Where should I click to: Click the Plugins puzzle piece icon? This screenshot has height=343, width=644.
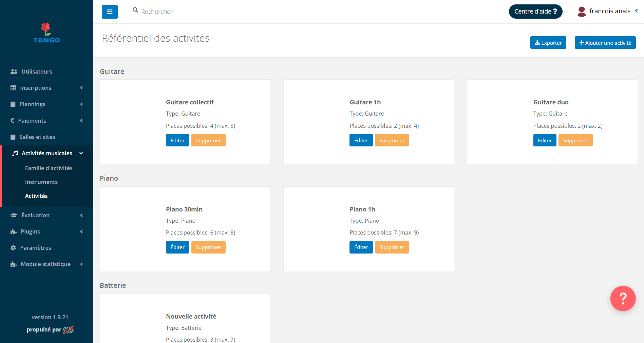14,231
